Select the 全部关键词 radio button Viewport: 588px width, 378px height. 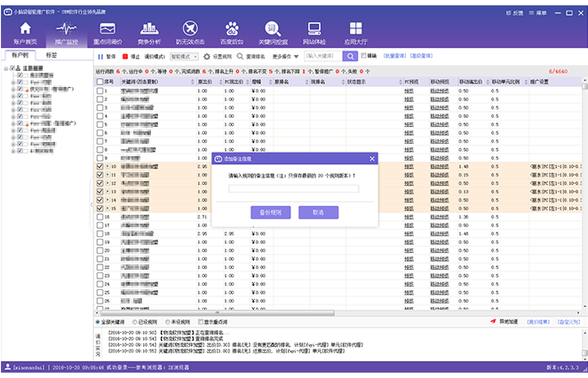(x=99, y=321)
